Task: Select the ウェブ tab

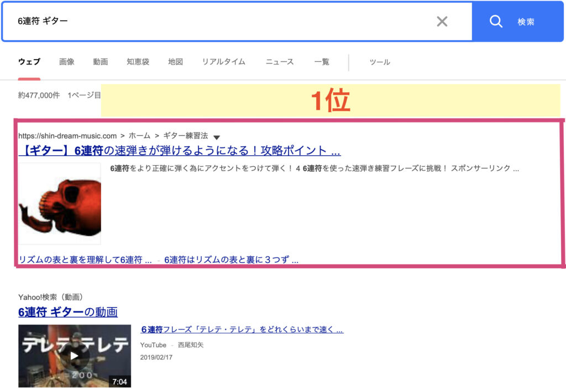Action: (x=29, y=62)
